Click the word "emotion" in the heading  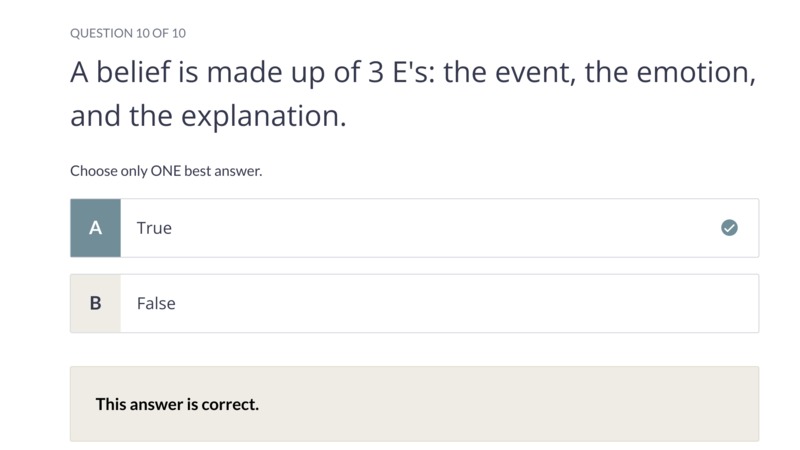click(x=692, y=71)
